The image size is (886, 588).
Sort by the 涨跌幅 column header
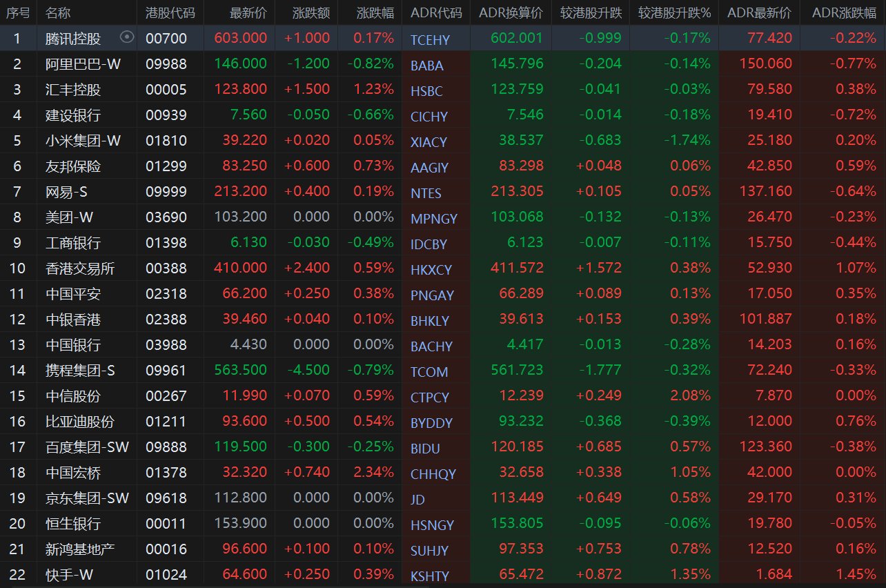pyautogui.click(x=375, y=12)
